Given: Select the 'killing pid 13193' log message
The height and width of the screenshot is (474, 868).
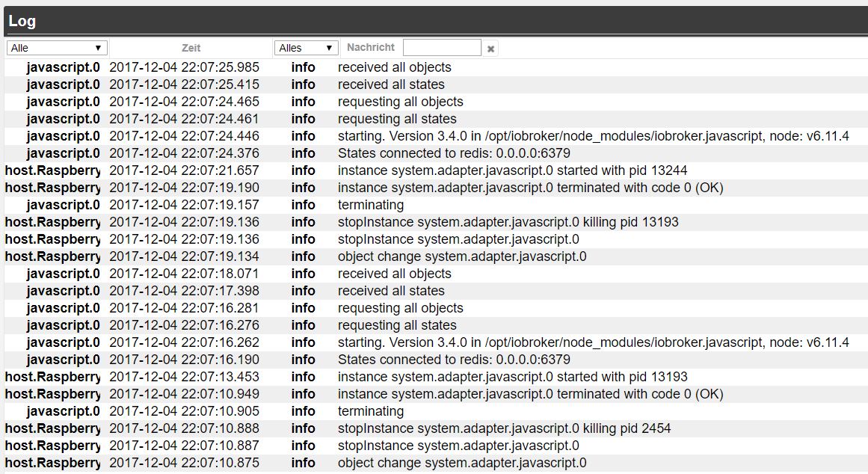Looking at the screenshot, I should click(x=508, y=222).
